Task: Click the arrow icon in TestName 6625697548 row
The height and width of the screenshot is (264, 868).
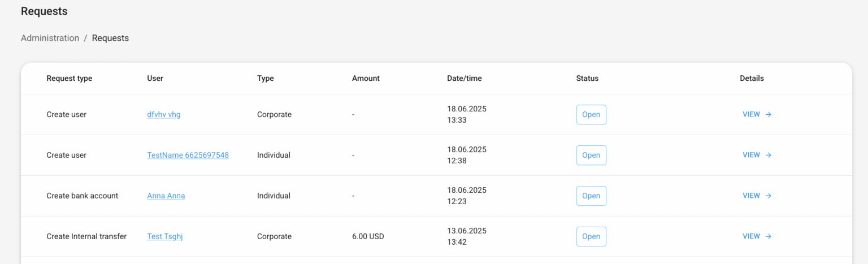Action: tap(769, 155)
